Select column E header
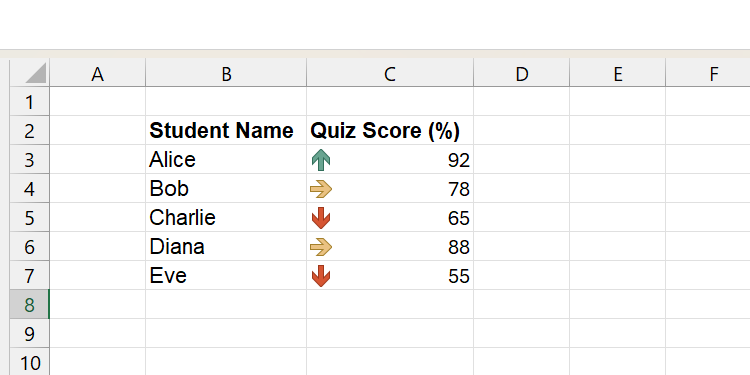 (618, 73)
